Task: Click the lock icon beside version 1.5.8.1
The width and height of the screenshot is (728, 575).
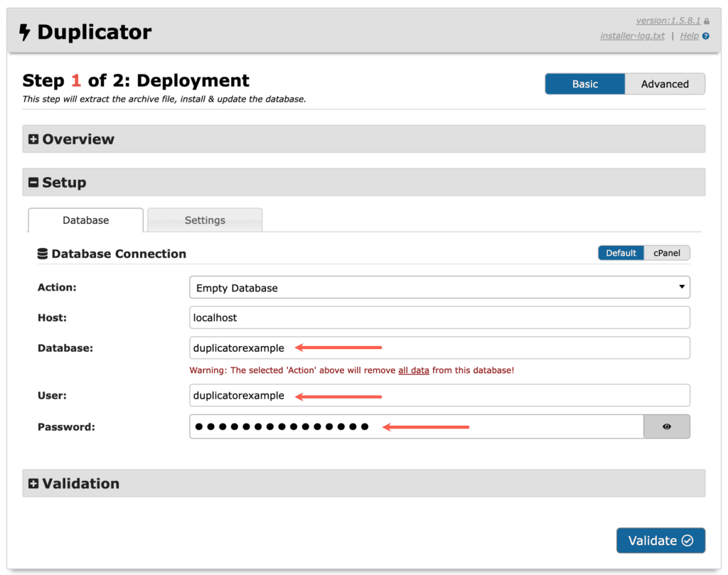Action: tap(706, 21)
